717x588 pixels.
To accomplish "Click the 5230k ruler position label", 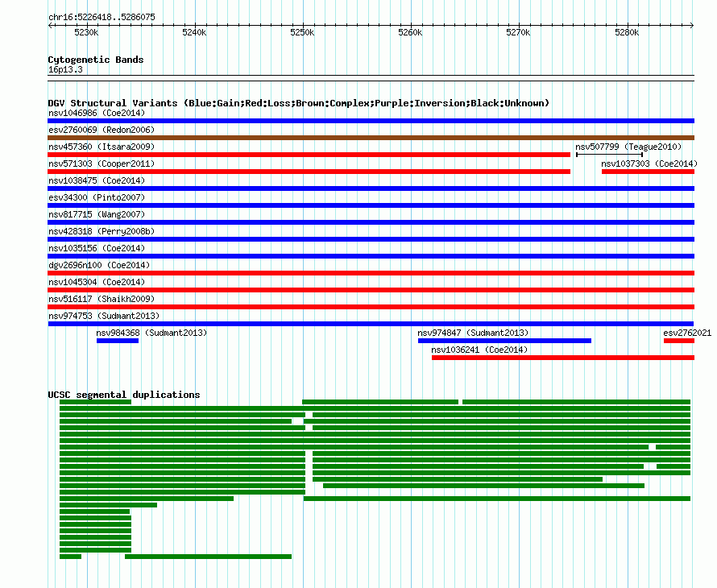I will (x=86, y=33).
